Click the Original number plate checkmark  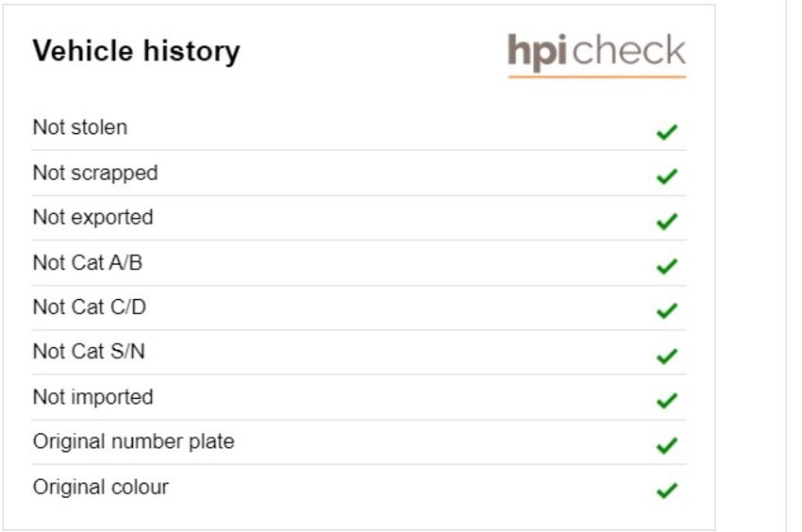pyautogui.click(x=667, y=445)
